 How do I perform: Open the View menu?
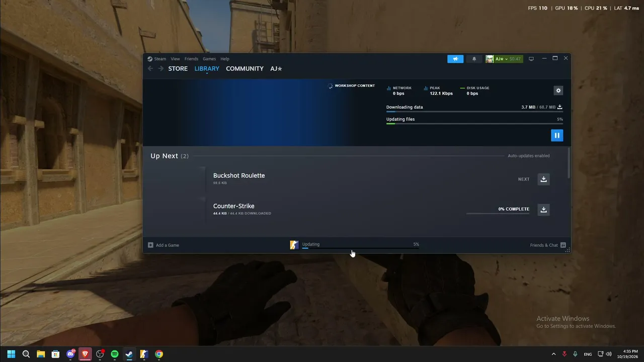(175, 59)
